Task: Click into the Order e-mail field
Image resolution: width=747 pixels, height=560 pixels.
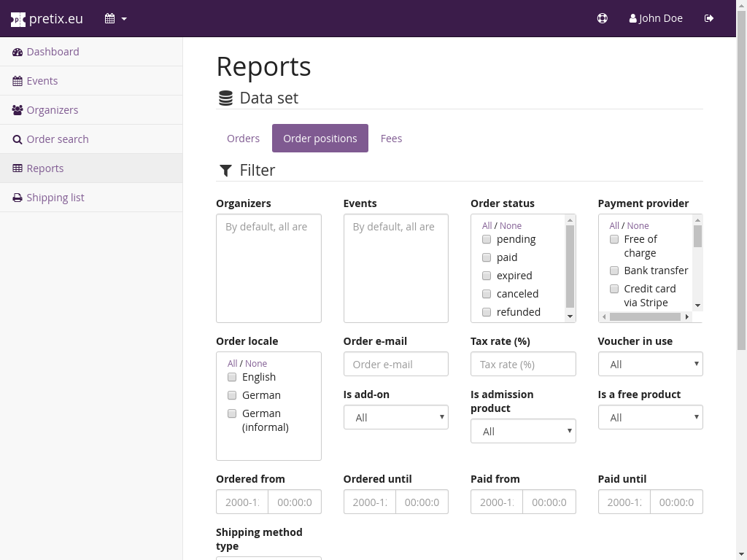Action: (395, 364)
